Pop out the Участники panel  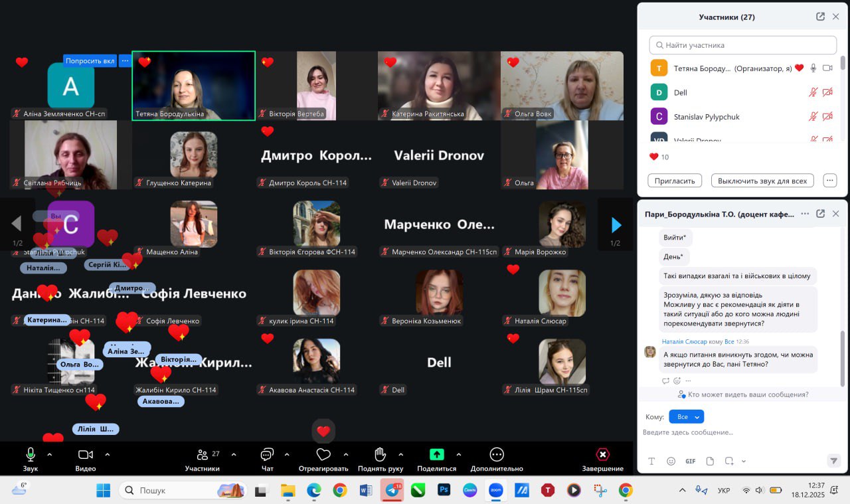(x=820, y=17)
